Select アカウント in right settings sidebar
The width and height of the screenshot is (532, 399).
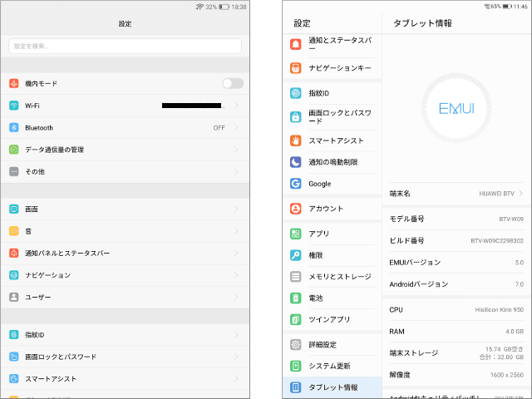point(332,209)
